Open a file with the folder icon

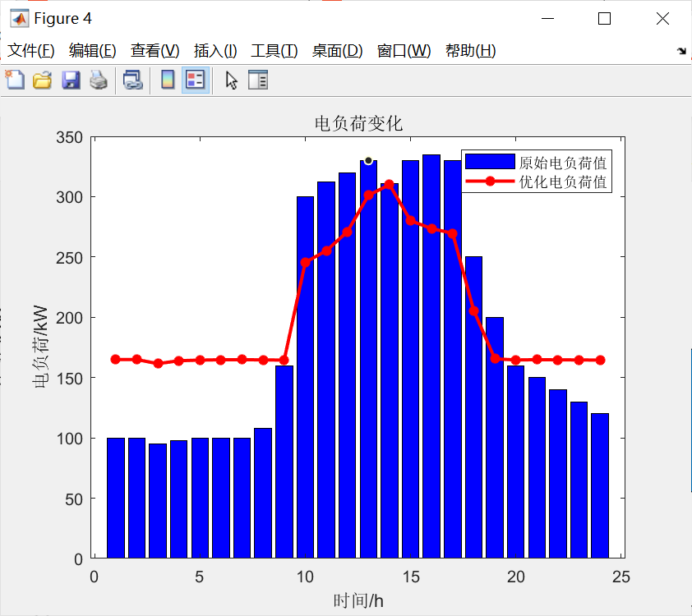[43, 80]
